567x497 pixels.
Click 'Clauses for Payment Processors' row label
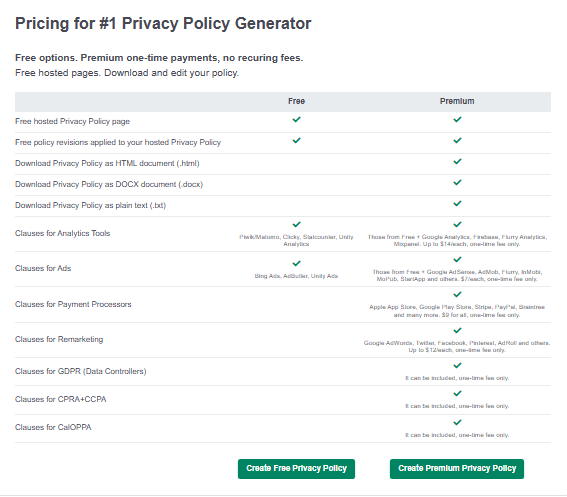(73, 304)
